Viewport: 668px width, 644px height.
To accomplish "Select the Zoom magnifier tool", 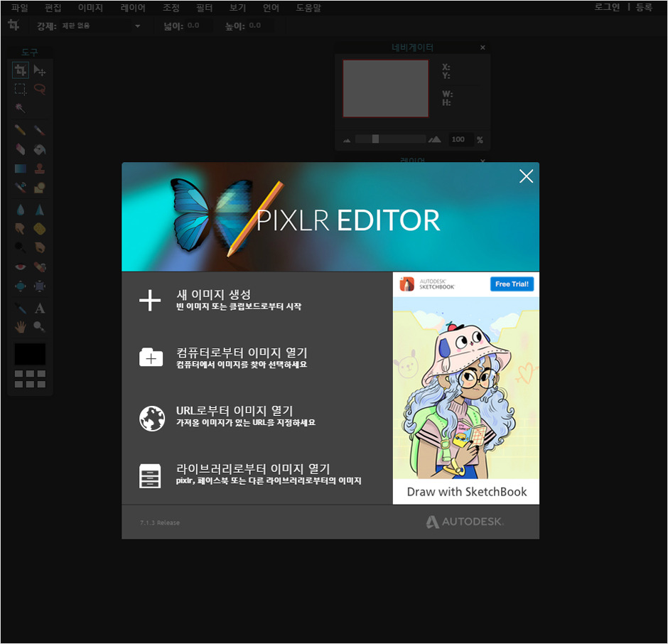I will 40,327.
